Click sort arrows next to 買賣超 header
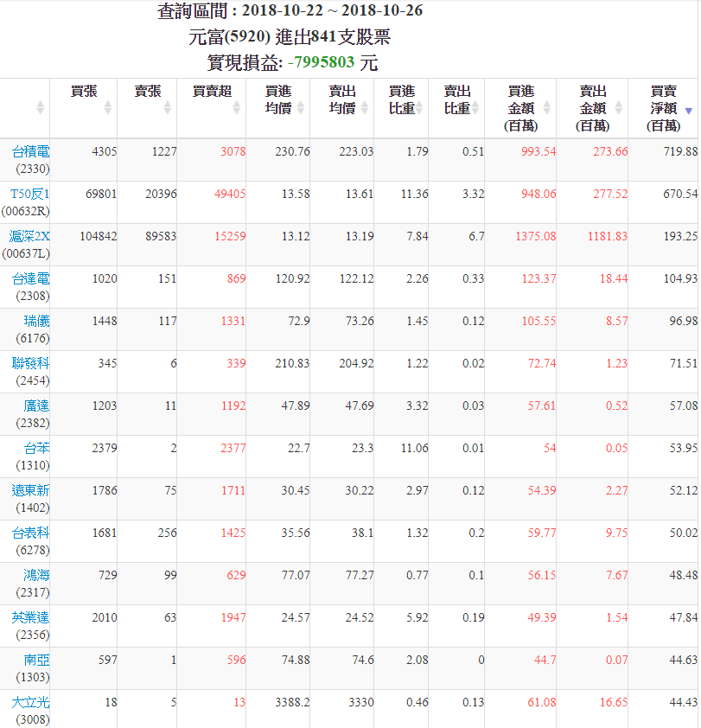 click(237, 107)
